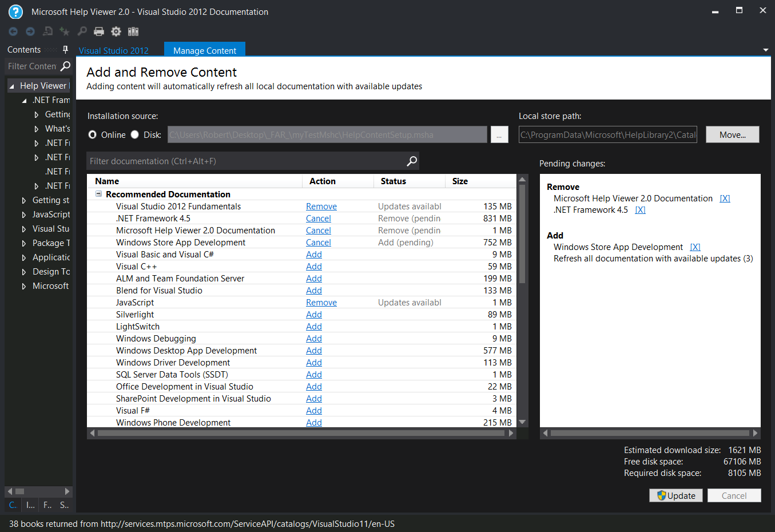This screenshot has width=775, height=532.
Task: Click documentation list vertical scrollbar thumb
Action: pos(522,235)
